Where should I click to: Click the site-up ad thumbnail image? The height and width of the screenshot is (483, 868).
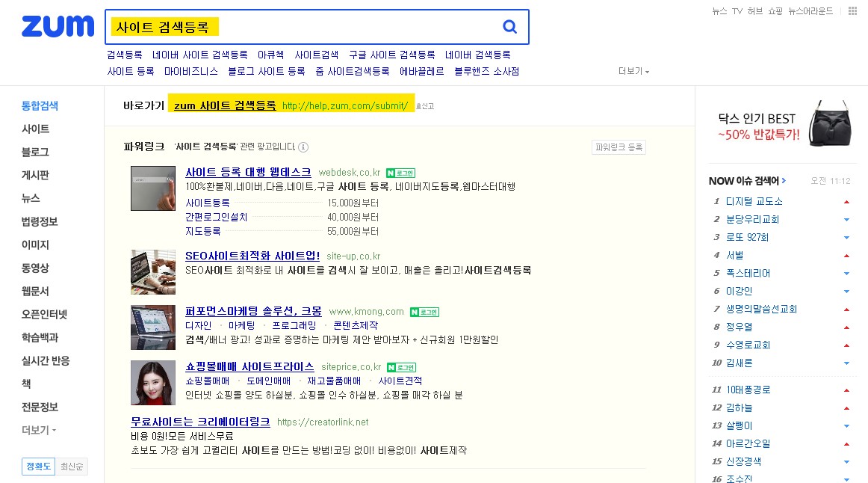pos(153,272)
